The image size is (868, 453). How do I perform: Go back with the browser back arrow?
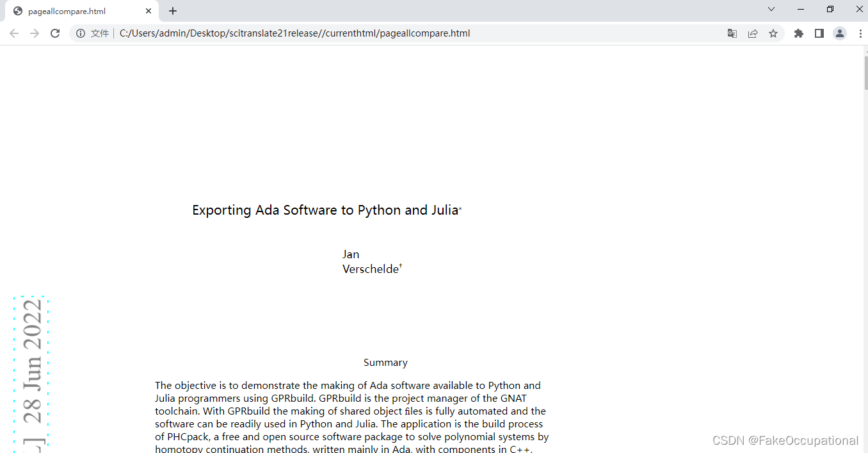pos(14,33)
